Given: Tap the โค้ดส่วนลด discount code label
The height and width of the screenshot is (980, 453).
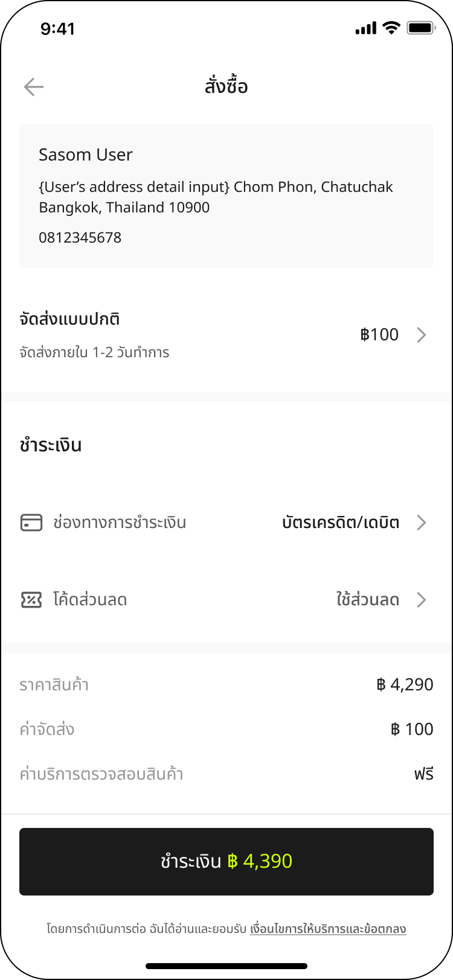Looking at the screenshot, I should point(90,600).
